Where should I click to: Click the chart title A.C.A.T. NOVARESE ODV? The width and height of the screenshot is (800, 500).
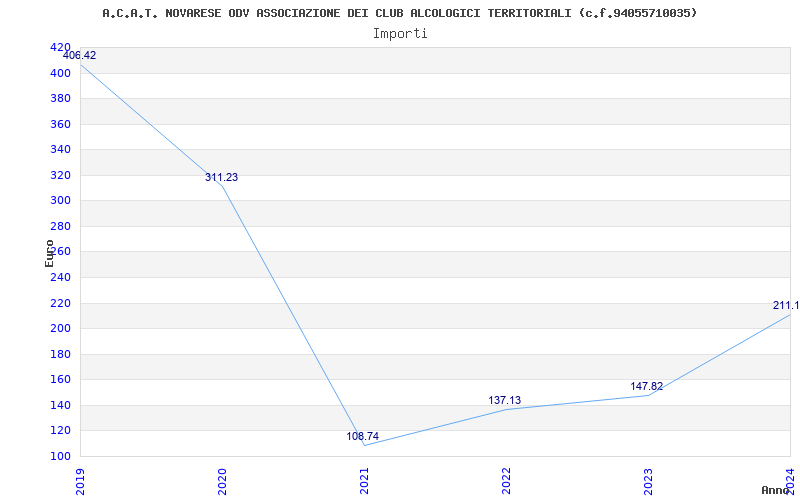tap(399, 13)
